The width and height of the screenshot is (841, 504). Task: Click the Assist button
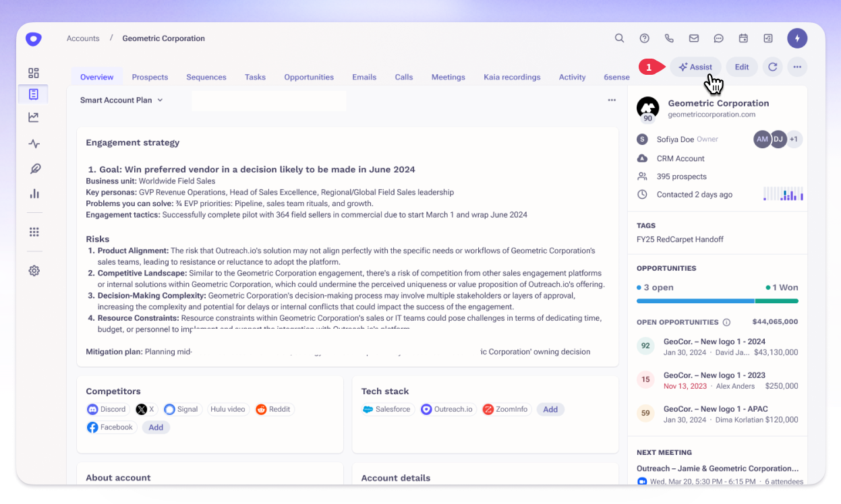click(x=695, y=67)
